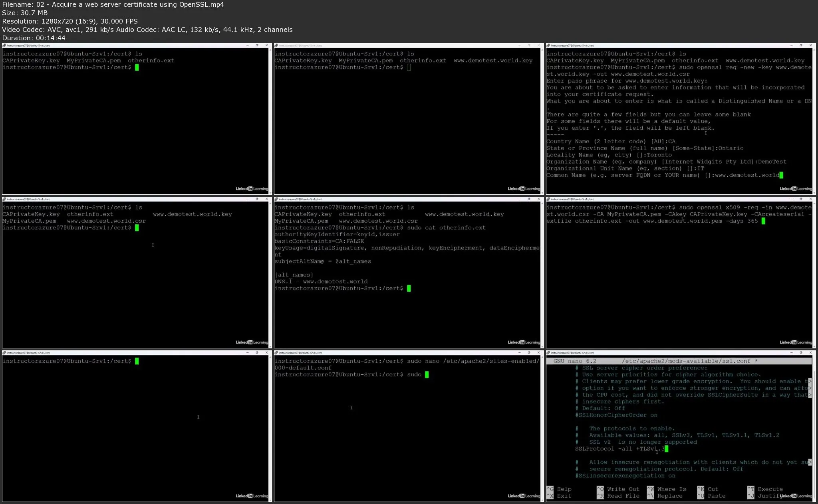Image resolution: width=818 pixels, height=504 pixels.
Task: Click LinkedIn Learning logo in first thumbnail
Action: (252, 189)
